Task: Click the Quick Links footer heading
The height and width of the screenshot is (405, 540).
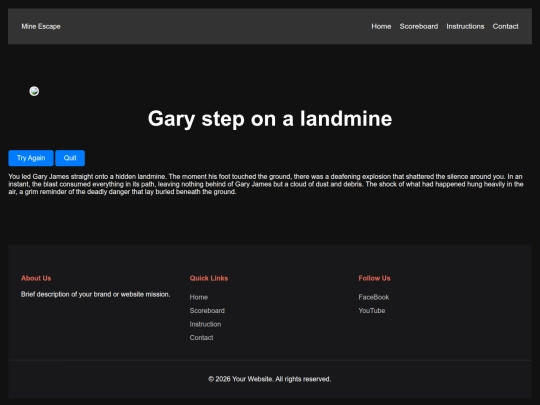Action: [209, 278]
